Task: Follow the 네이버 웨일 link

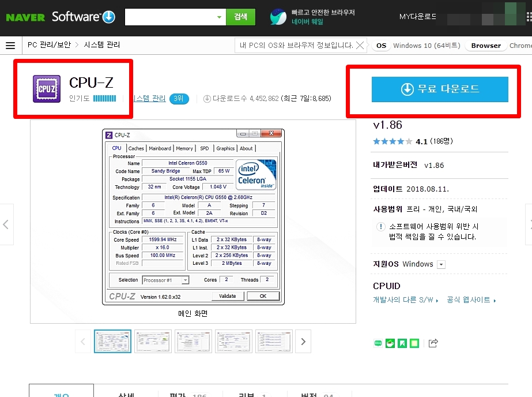Action: point(307,22)
